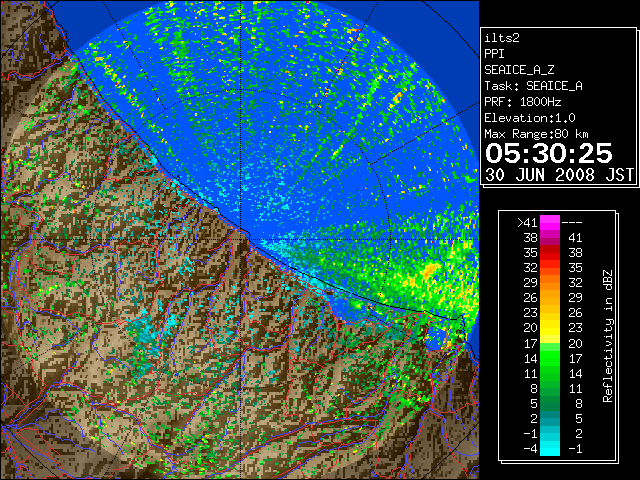640x480 pixels.
Task: Click the cyan -4 dBZ color band
Action: (550, 448)
